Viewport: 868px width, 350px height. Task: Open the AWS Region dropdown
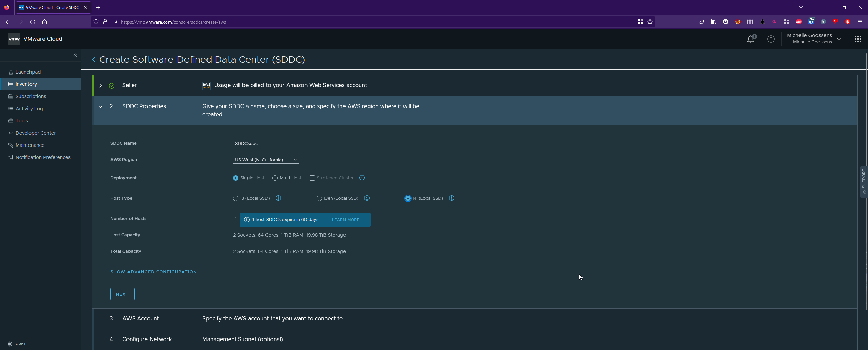point(266,160)
